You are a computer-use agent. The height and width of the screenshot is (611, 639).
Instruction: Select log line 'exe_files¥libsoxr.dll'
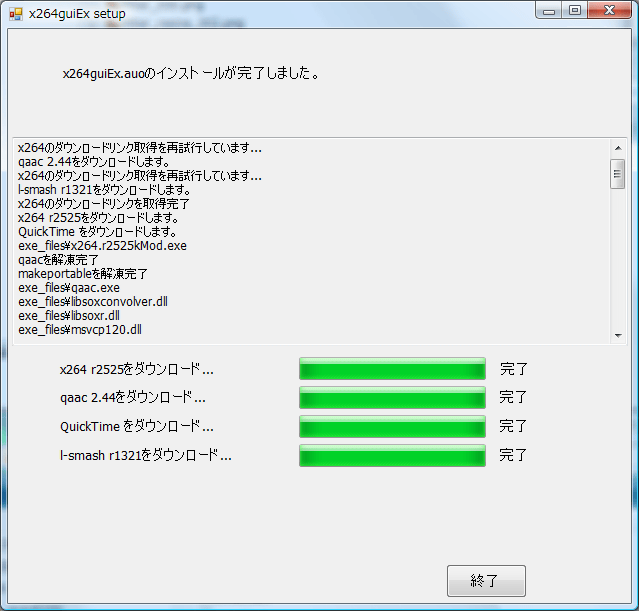pyautogui.click(x=69, y=316)
